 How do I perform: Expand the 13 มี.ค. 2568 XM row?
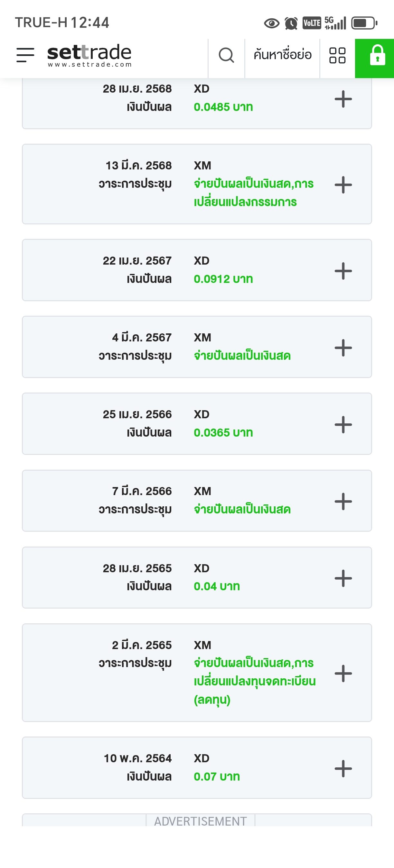click(x=343, y=185)
